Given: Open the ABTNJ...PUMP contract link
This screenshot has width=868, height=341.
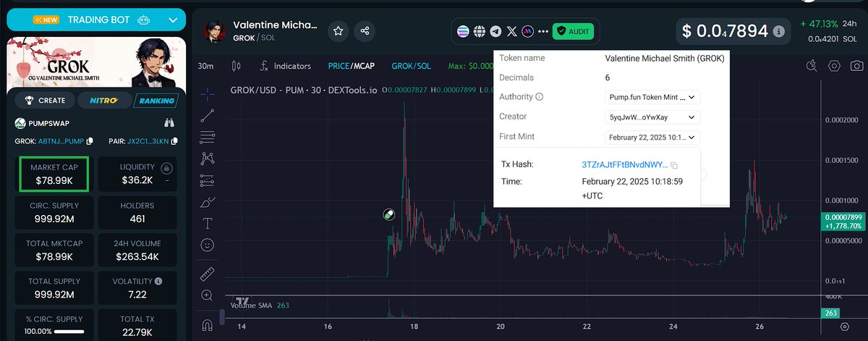Looking at the screenshot, I should [x=60, y=141].
